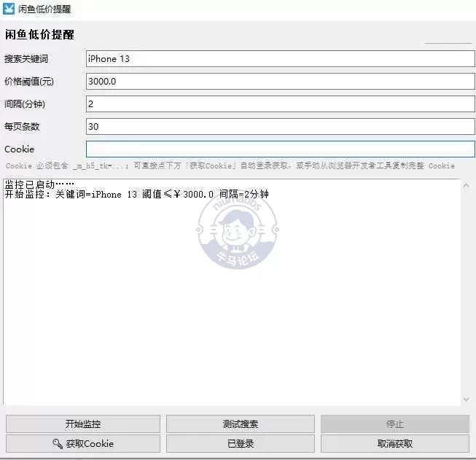Click the 间隔(分钟) label
The width and height of the screenshot is (476, 460).
(25, 104)
